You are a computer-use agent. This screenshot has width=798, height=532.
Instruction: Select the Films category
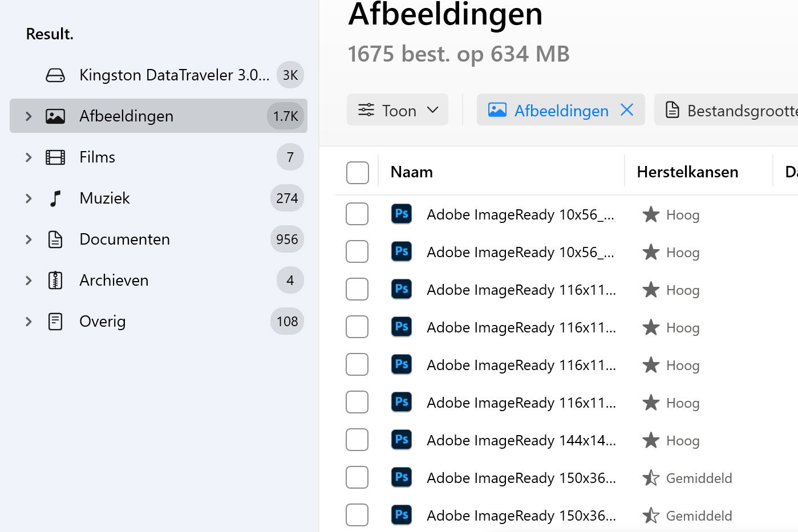click(x=159, y=157)
